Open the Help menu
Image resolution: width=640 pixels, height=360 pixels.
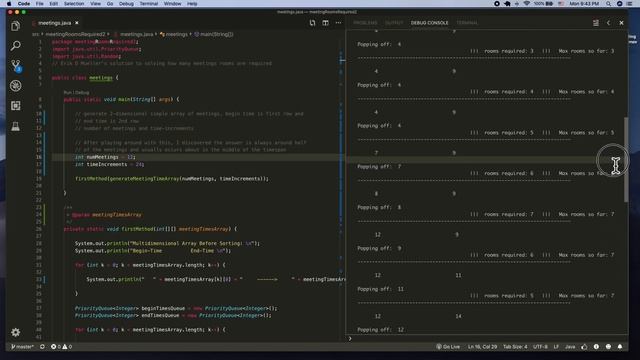point(192,4)
